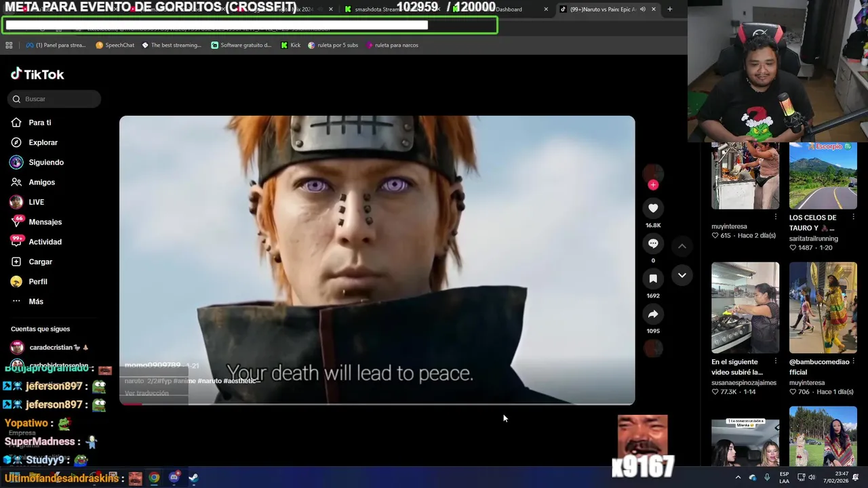Screen dimensions: 868x488
Task: Switch to the Dashboard browser tab
Action: [x=509, y=9]
